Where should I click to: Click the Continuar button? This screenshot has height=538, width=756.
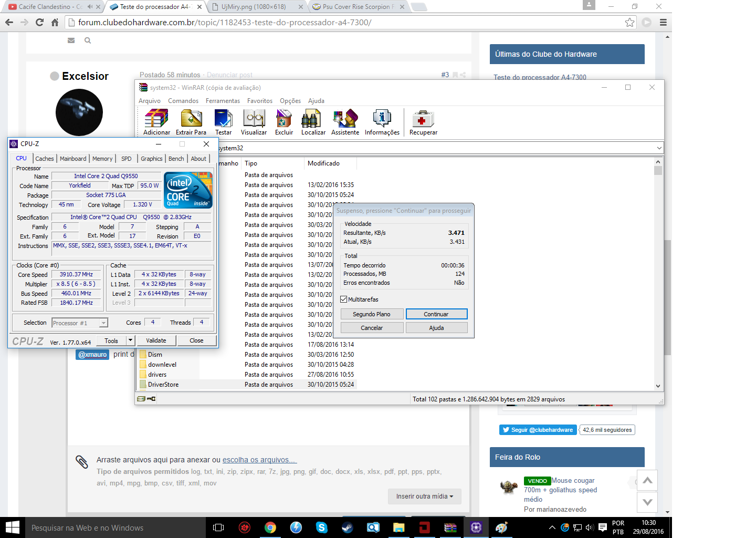tap(436, 314)
